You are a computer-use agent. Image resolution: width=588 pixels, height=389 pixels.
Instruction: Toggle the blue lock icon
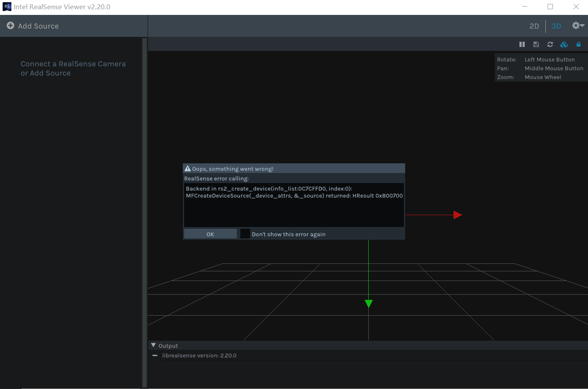(x=578, y=44)
